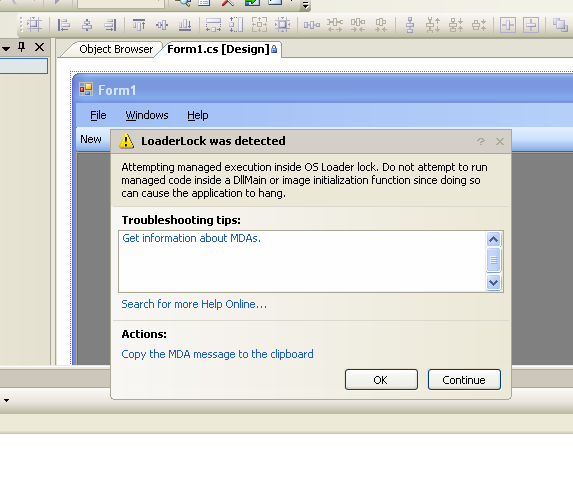Close the left docked panel

pyautogui.click(x=39, y=47)
